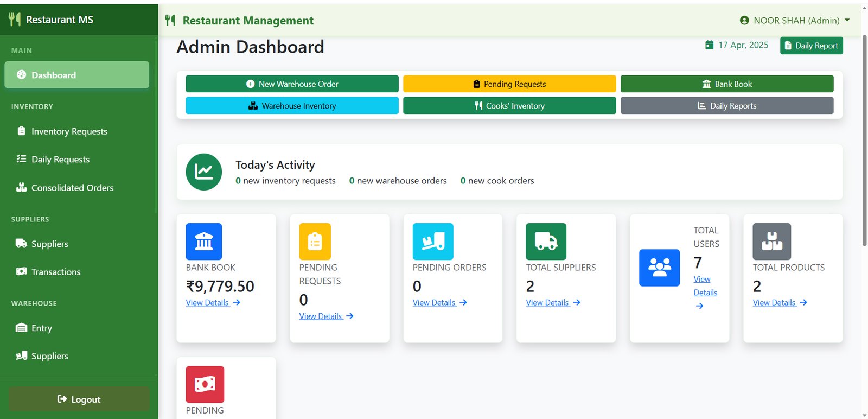Screen dimensions: 868x419
Task: Click the Today's Activity chart icon
Action: (204, 172)
